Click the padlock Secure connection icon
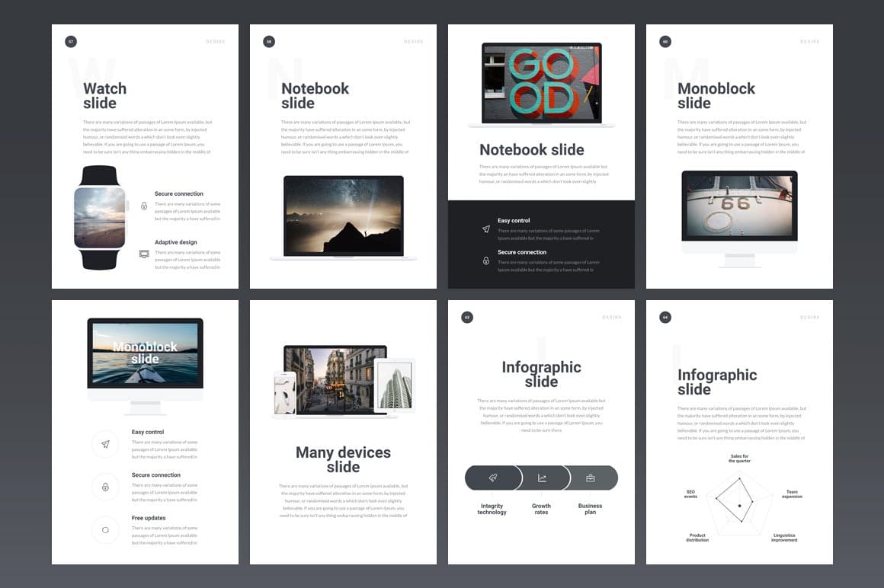The image size is (884, 588). [106, 486]
